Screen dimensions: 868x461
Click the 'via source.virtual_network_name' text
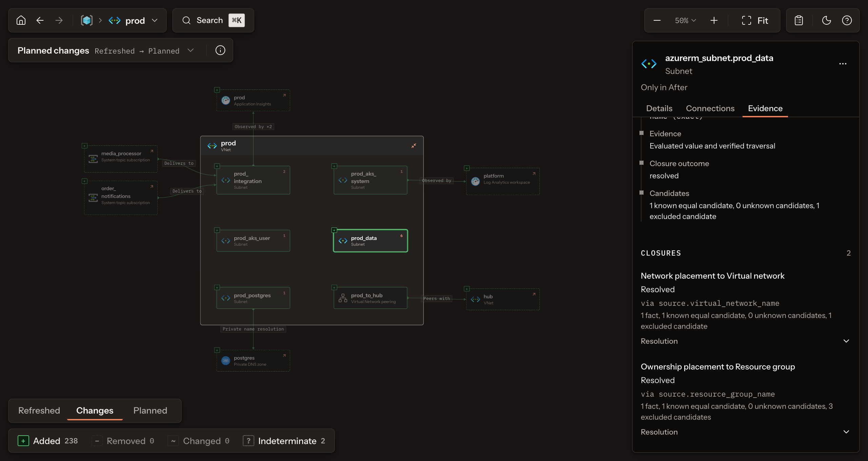[710, 303]
